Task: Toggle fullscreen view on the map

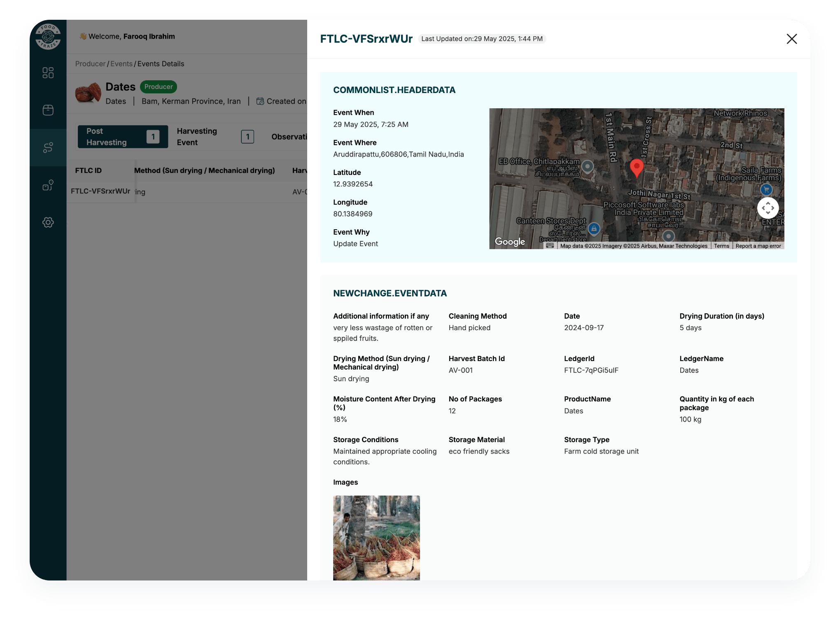Action: tap(768, 208)
